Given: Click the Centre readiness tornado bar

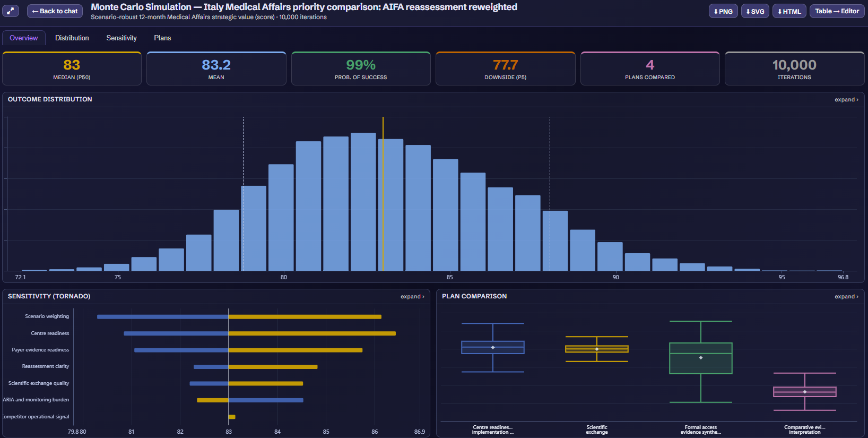Looking at the screenshot, I should pyautogui.click(x=260, y=333).
